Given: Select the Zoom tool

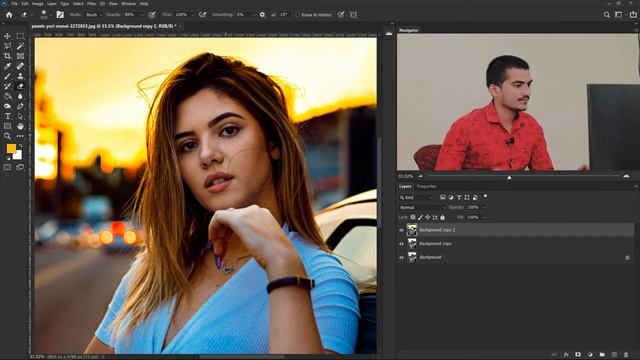Looking at the screenshot, I should [x=7, y=136].
